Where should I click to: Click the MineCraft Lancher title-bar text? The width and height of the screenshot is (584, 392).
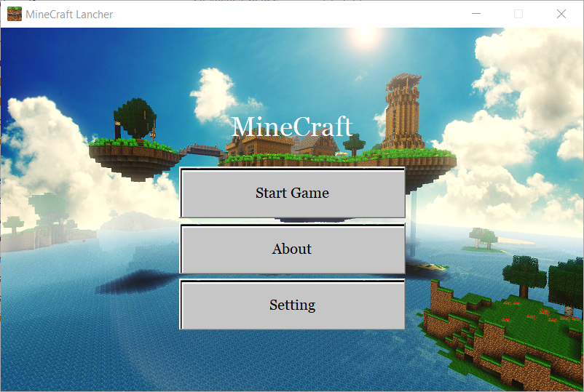(69, 15)
